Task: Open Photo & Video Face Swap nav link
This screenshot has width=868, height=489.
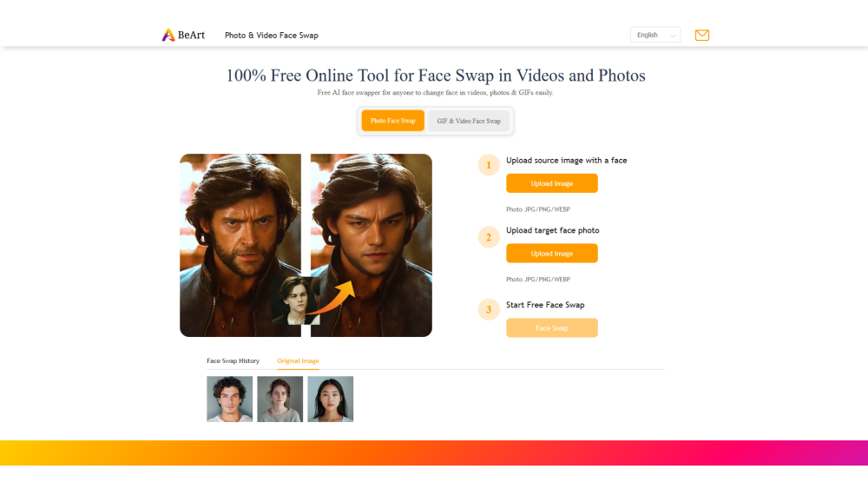Action: click(272, 36)
